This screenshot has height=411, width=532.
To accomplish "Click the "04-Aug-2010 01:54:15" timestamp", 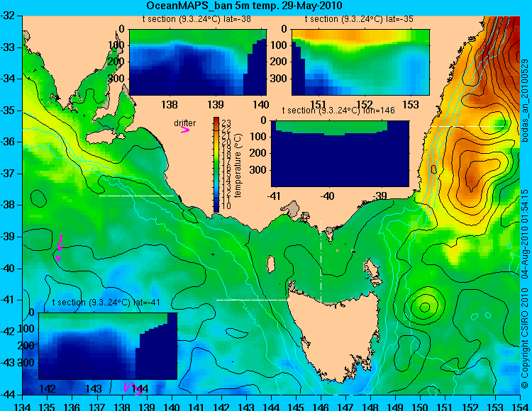I will [525, 234].
